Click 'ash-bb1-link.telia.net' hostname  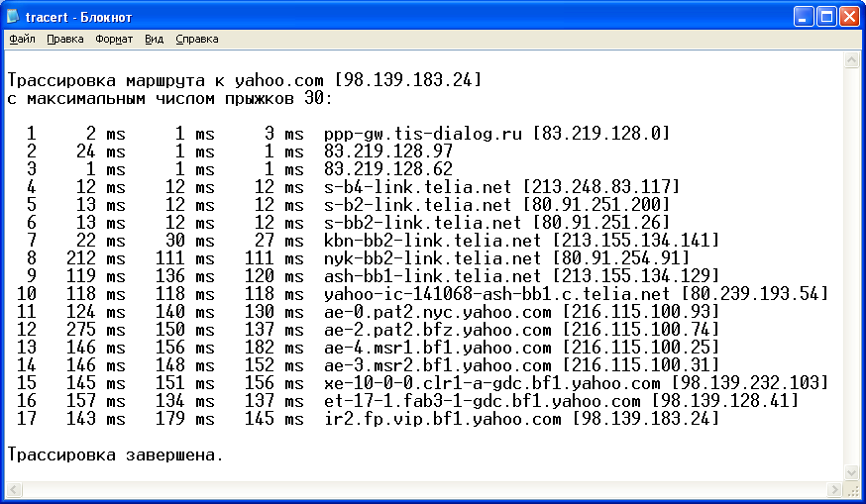(x=432, y=276)
